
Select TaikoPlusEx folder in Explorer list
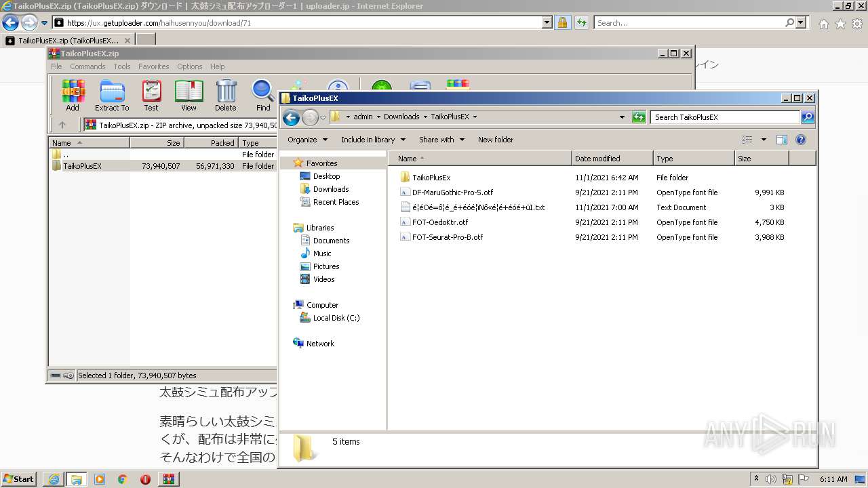(x=431, y=178)
